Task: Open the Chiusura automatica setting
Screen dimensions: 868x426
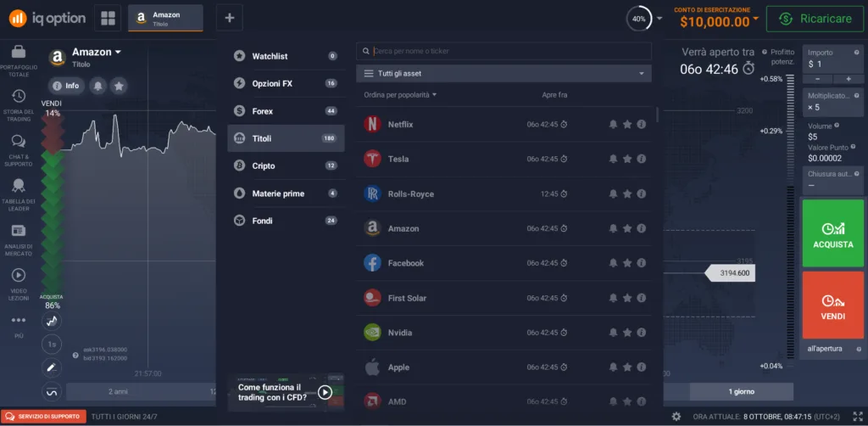Action: coord(832,180)
